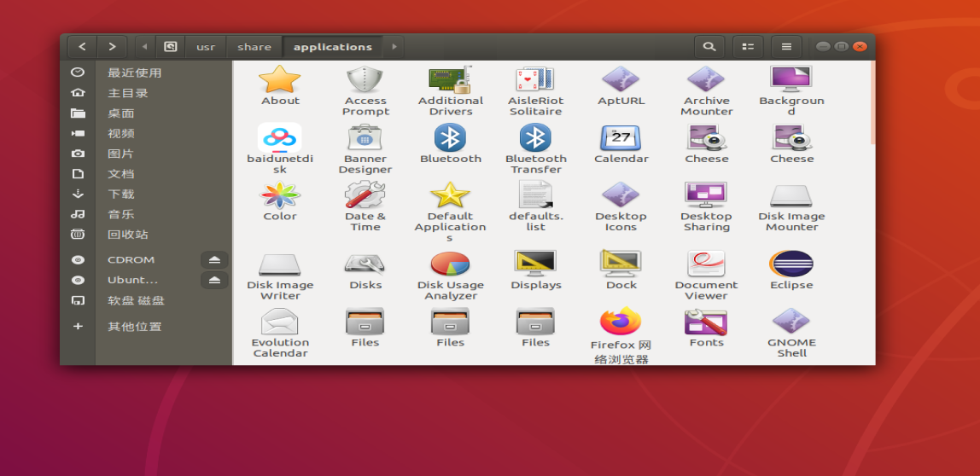Open GNOME Shell icon
This screenshot has width=980, height=476.
791,321
